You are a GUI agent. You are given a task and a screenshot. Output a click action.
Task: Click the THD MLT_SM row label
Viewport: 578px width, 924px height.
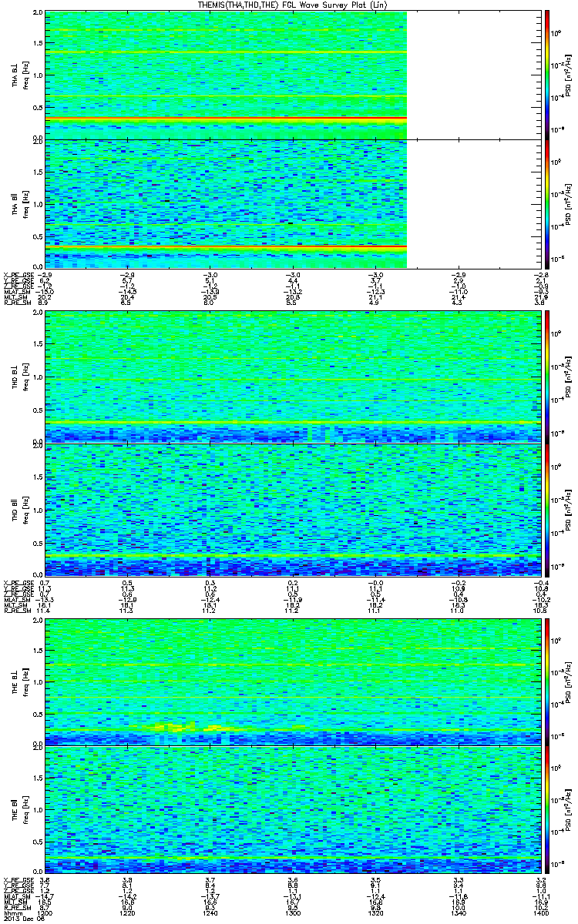pos(15,605)
